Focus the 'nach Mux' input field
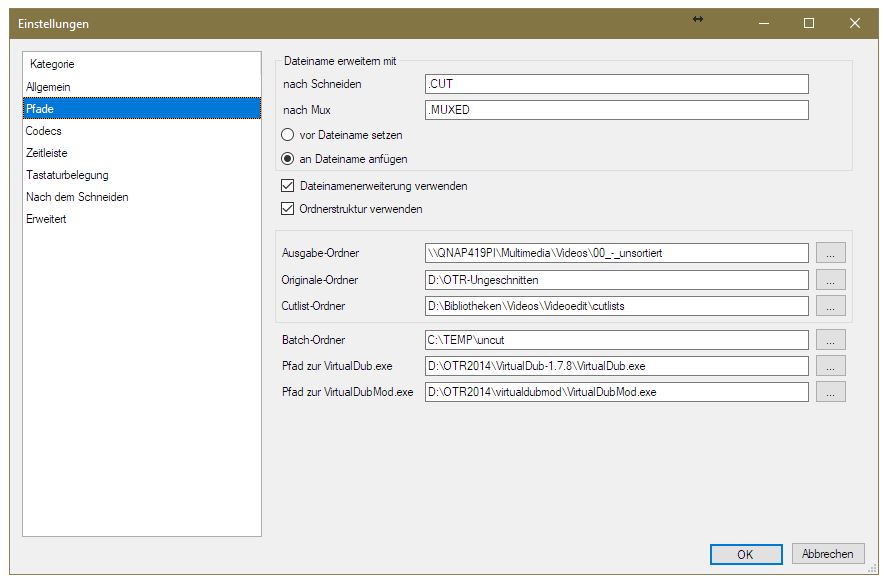 pyautogui.click(x=616, y=110)
